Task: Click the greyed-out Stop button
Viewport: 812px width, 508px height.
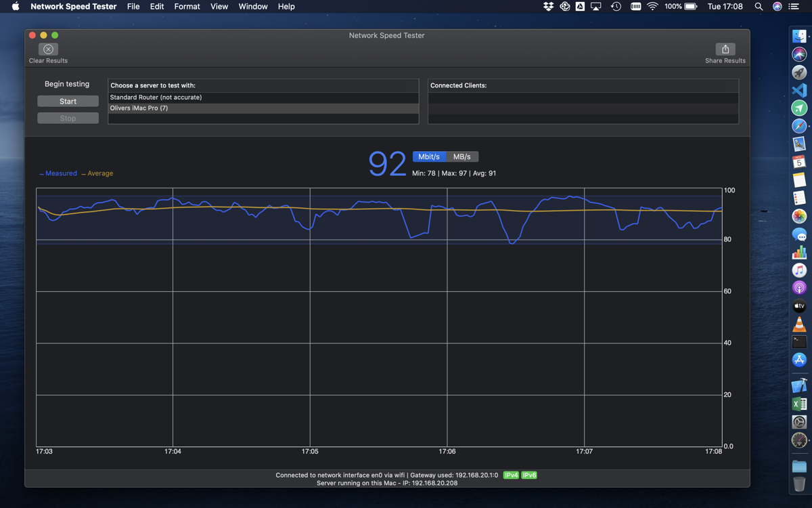Action: coord(68,119)
